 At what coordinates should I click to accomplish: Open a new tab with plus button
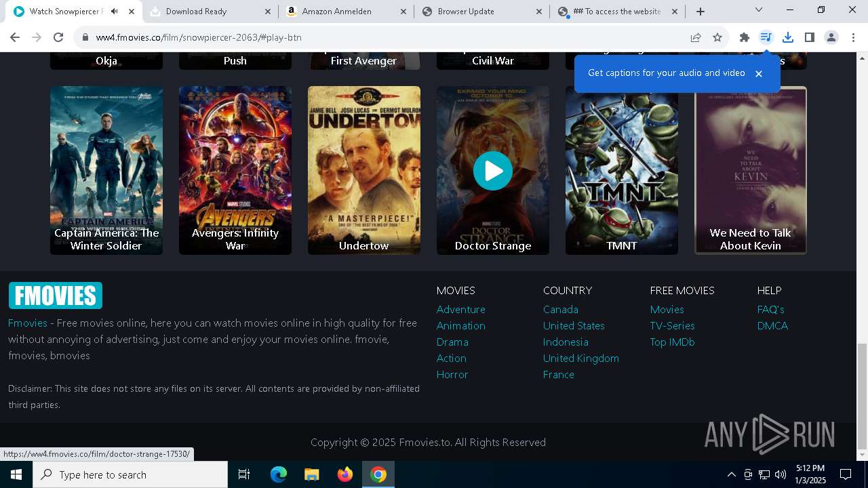[x=701, y=12]
